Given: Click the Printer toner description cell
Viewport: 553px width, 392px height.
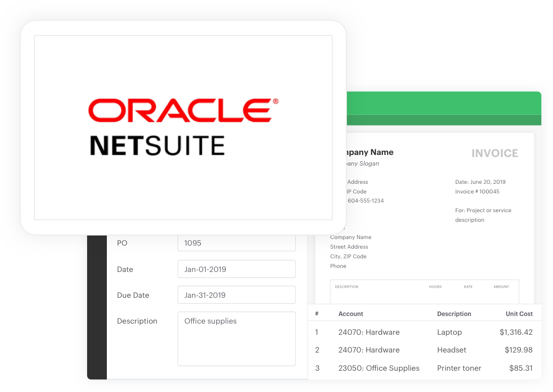Looking at the screenshot, I should coord(459,368).
